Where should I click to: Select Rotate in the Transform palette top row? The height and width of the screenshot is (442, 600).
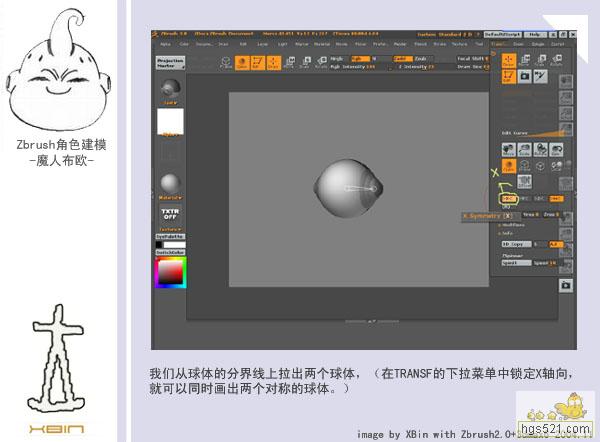click(557, 60)
